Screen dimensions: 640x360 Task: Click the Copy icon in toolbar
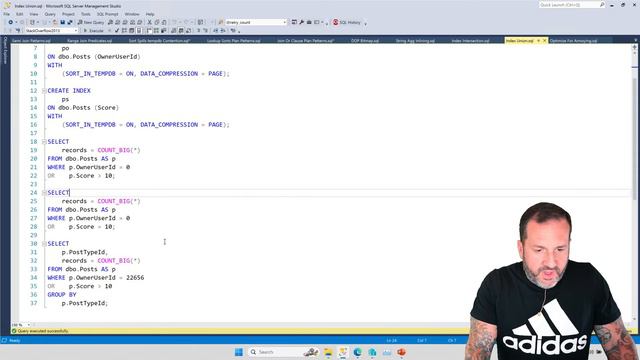click(157, 22)
